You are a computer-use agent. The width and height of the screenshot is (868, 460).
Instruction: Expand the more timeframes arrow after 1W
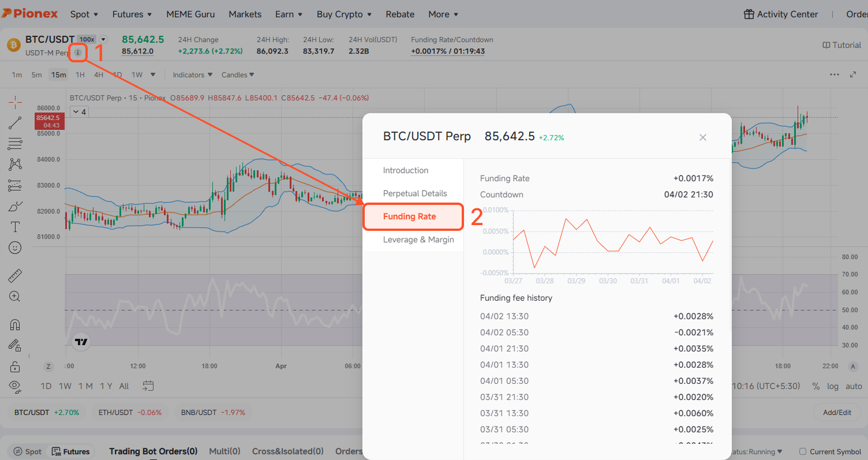click(153, 74)
